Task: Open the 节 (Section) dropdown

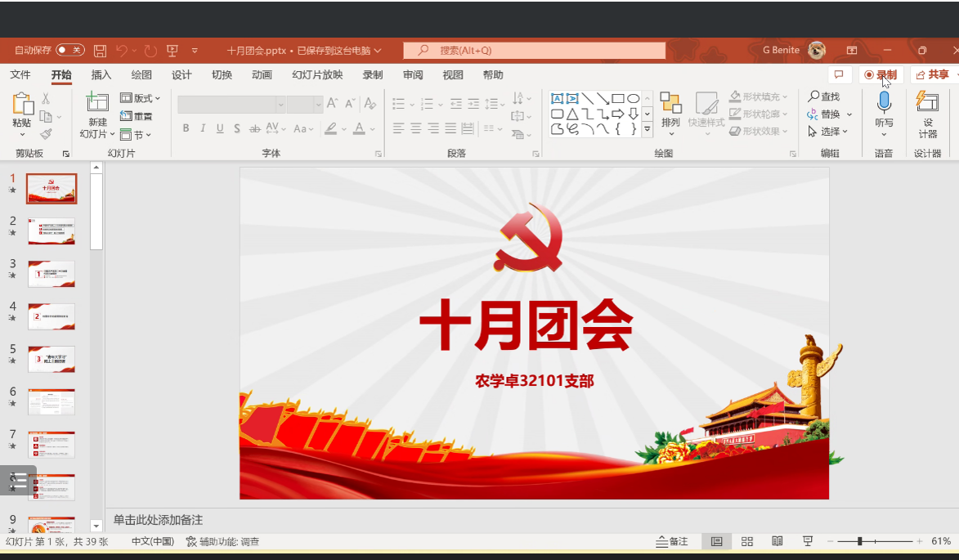Action: click(136, 135)
